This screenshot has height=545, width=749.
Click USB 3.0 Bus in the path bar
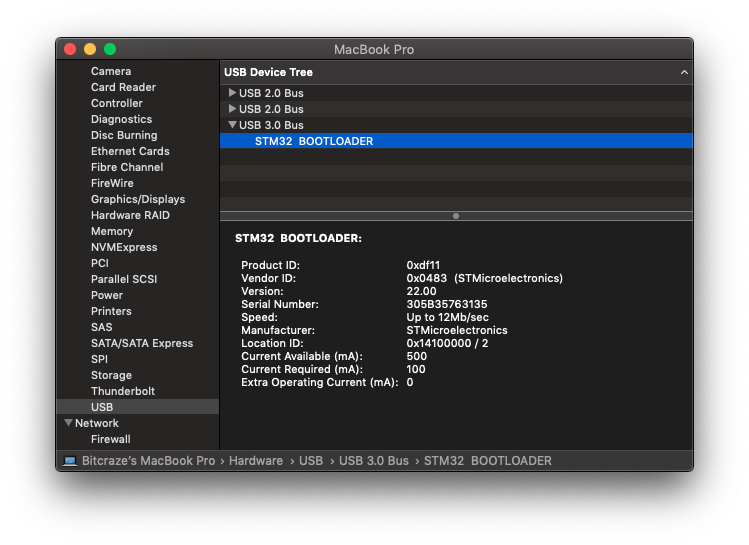click(374, 461)
